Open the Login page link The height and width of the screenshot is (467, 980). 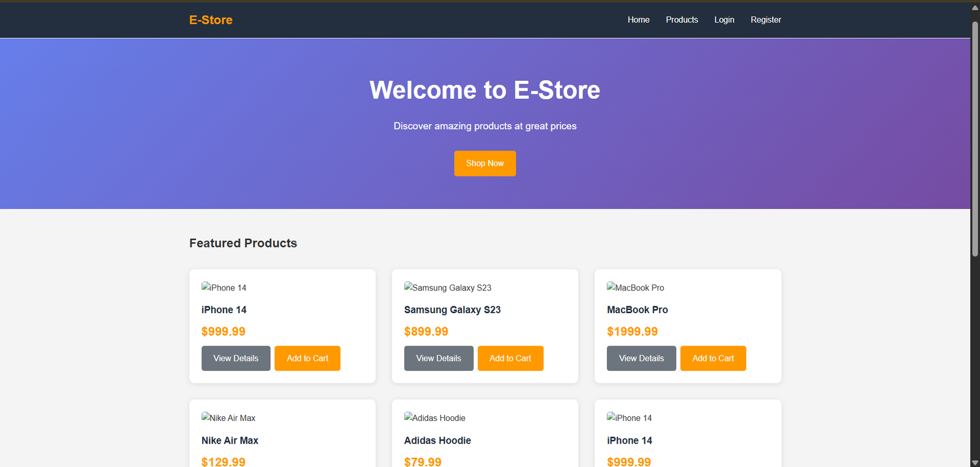point(724,20)
